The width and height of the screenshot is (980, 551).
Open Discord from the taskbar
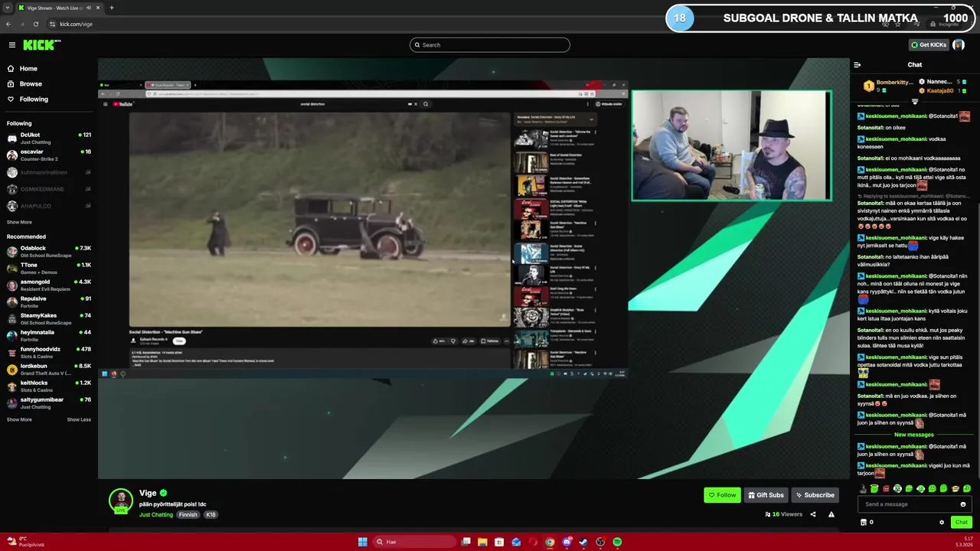567,542
